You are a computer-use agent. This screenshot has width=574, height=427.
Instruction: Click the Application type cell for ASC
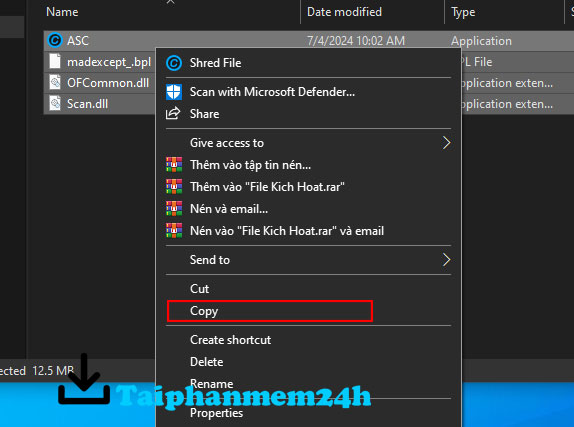click(x=481, y=41)
